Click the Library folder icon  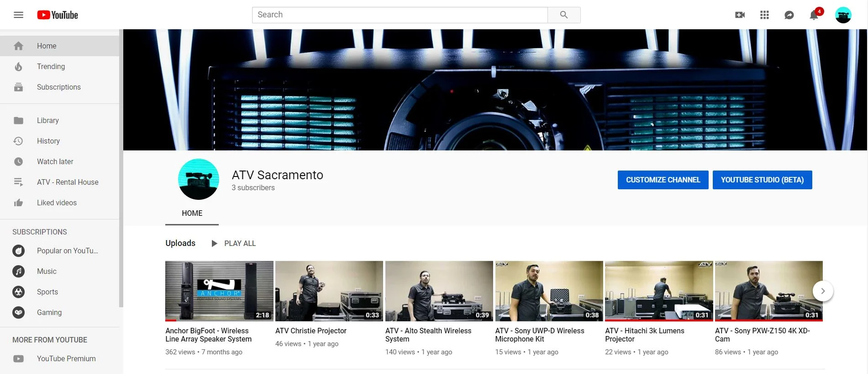point(18,120)
